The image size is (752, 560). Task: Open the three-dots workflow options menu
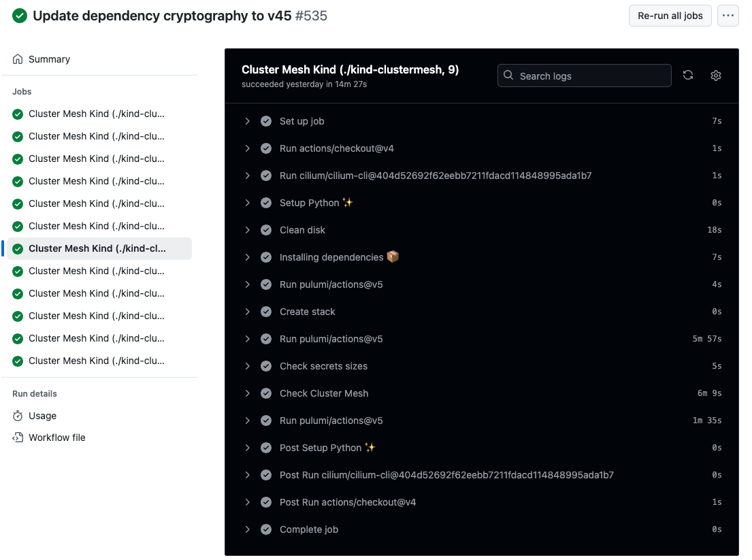(x=728, y=16)
